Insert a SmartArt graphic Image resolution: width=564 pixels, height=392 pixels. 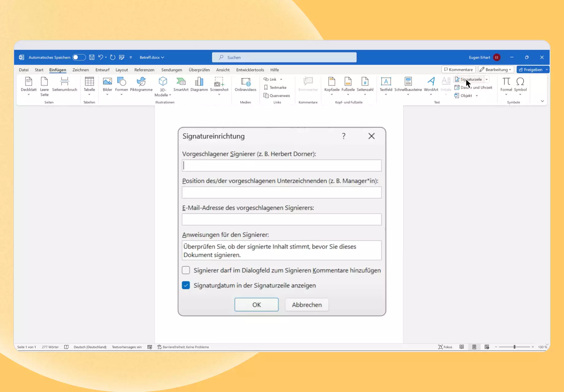tap(181, 84)
